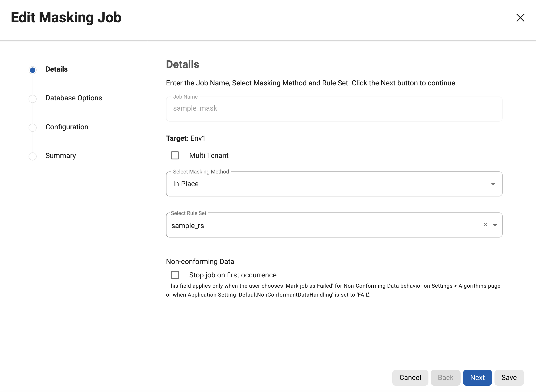Click the Configuration step circle
This screenshot has height=392, width=536.
(33, 128)
